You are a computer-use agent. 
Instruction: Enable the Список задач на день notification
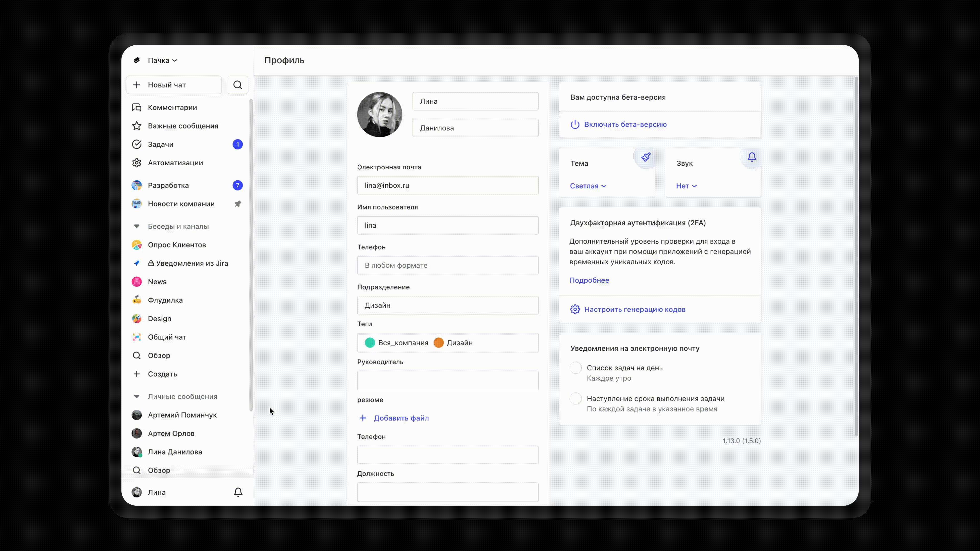tap(575, 368)
